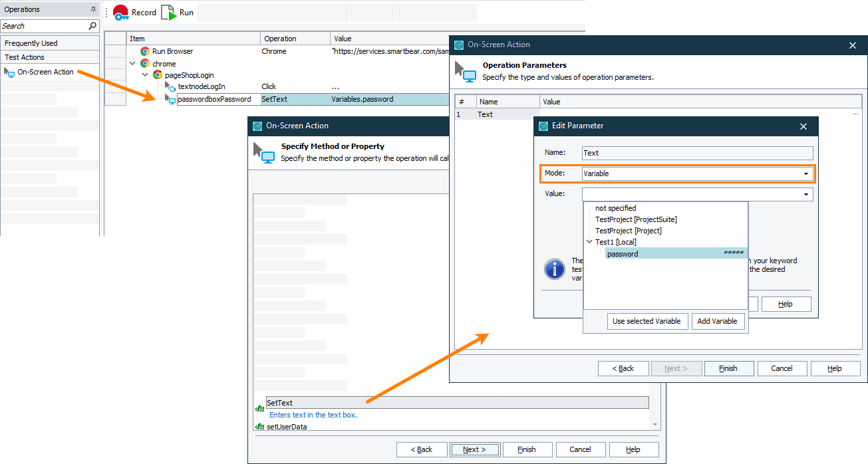This screenshot has height=464, width=868.
Task: Click the magnifier icon in the Search box
Action: coord(92,25)
